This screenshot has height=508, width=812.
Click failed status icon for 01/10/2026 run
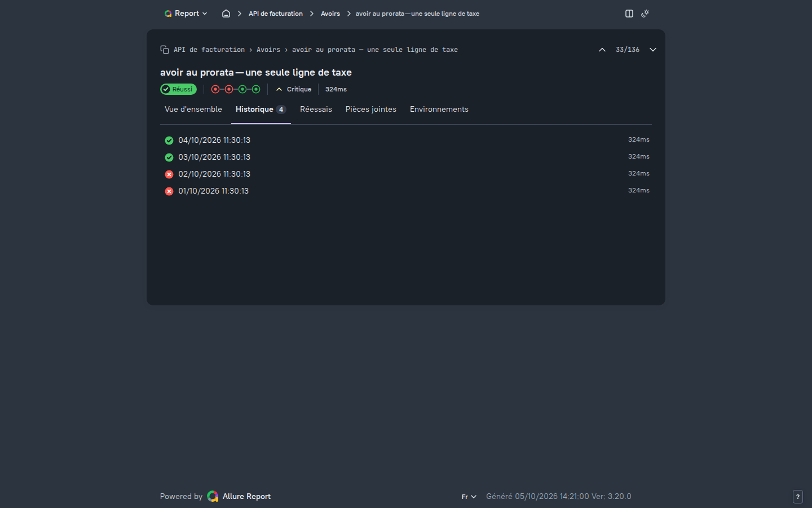click(x=169, y=191)
